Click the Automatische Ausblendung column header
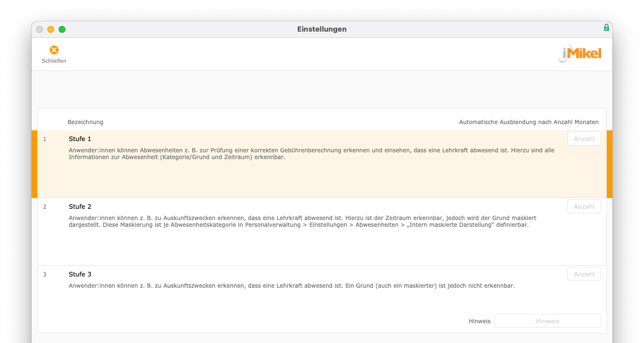 coord(528,122)
